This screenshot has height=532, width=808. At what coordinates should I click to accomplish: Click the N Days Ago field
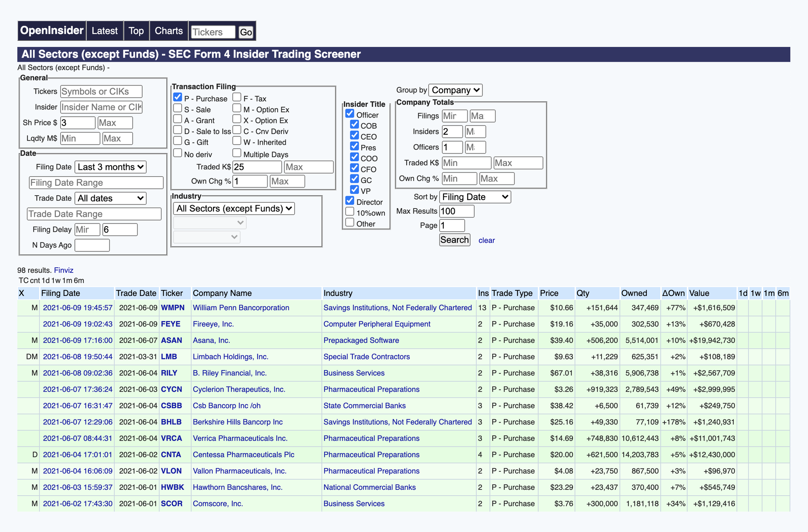coord(92,245)
